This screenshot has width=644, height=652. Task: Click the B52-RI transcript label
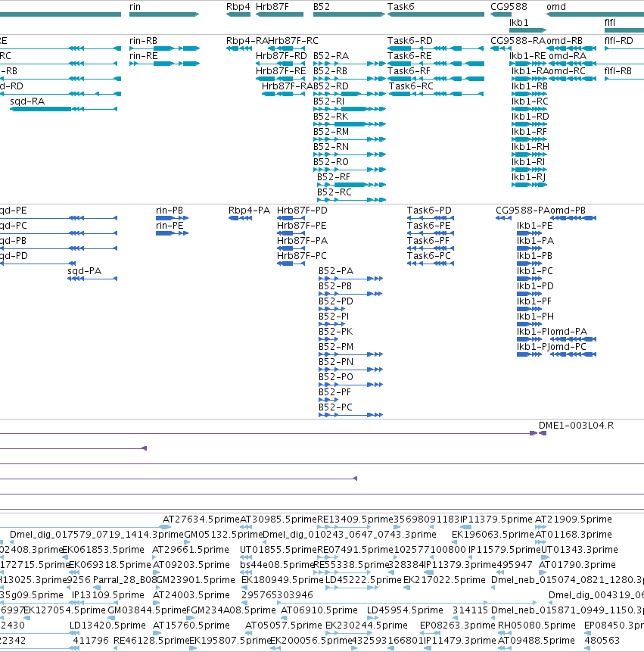pyautogui.click(x=328, y=101)
